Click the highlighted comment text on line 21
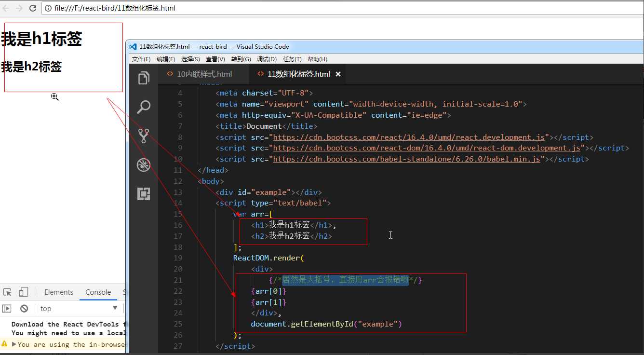 345,280
